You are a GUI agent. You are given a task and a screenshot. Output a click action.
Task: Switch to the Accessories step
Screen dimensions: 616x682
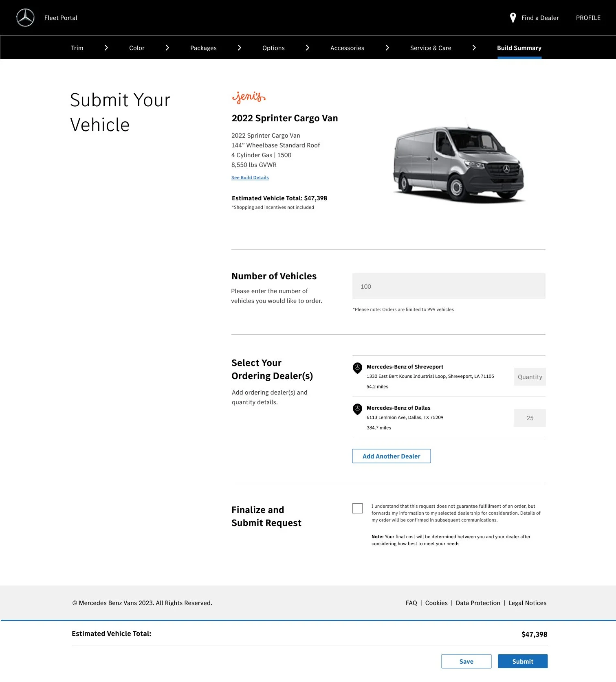point(347,48)
